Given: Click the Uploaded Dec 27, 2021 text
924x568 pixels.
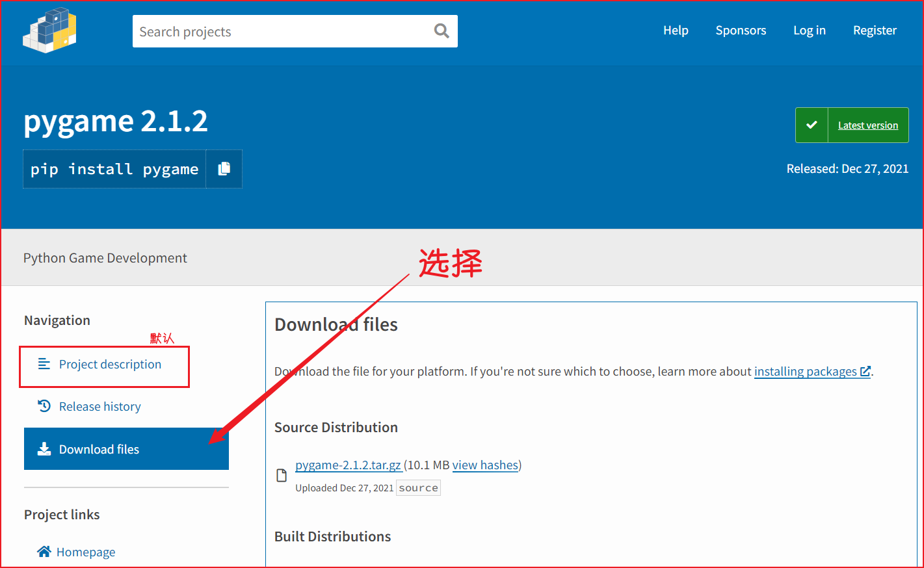Looking at the screenshot, I should 344,488.
